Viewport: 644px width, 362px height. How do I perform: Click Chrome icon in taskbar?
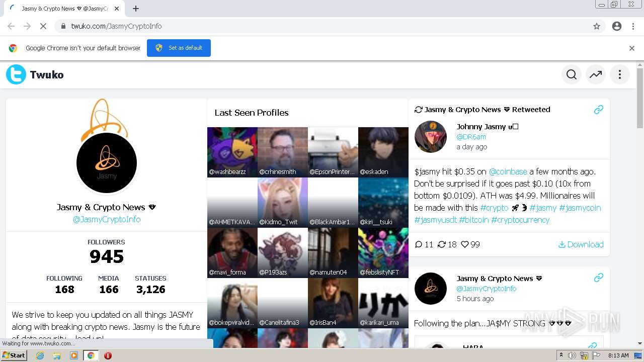point(91,355)
